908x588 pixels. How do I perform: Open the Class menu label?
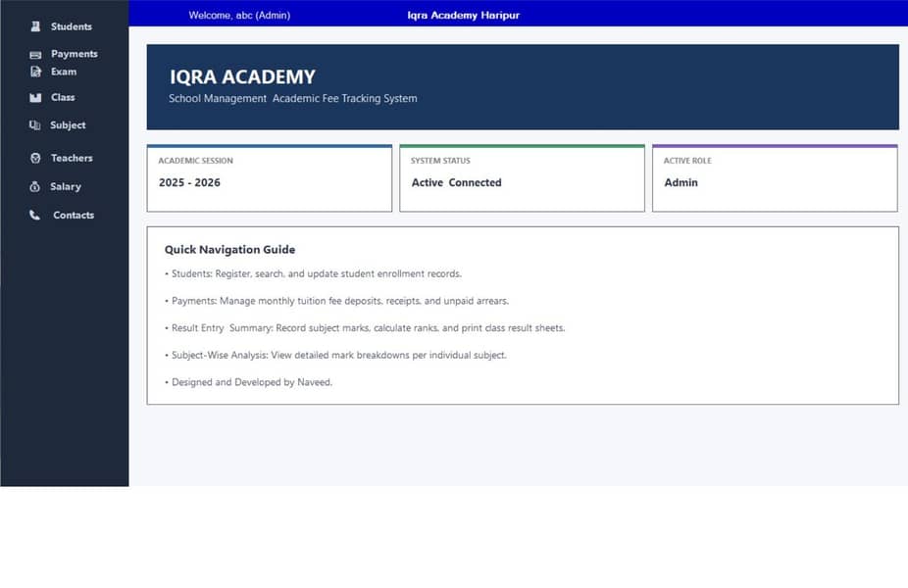tap(63, 97)
